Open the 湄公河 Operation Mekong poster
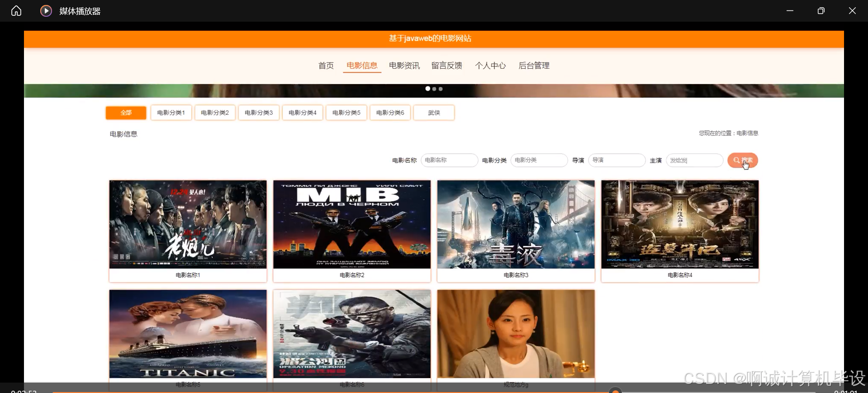This screenshot has height=393, width=868. [352, 334]
